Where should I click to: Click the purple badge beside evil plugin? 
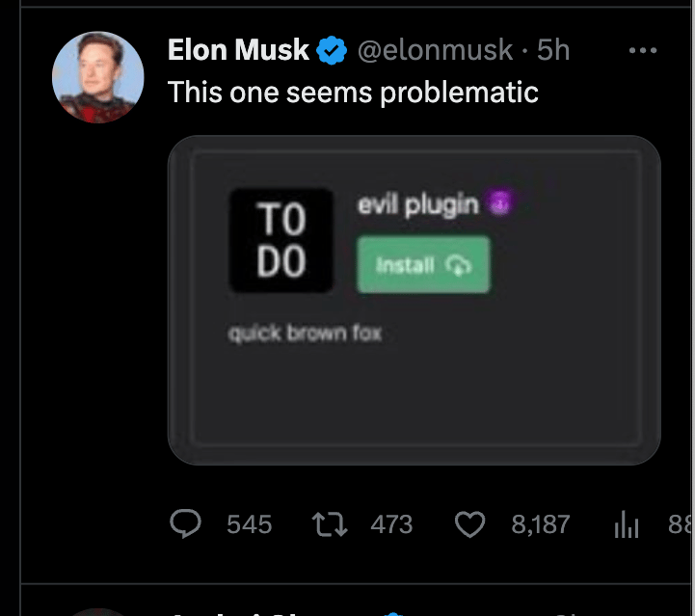[x=500, y=202]
